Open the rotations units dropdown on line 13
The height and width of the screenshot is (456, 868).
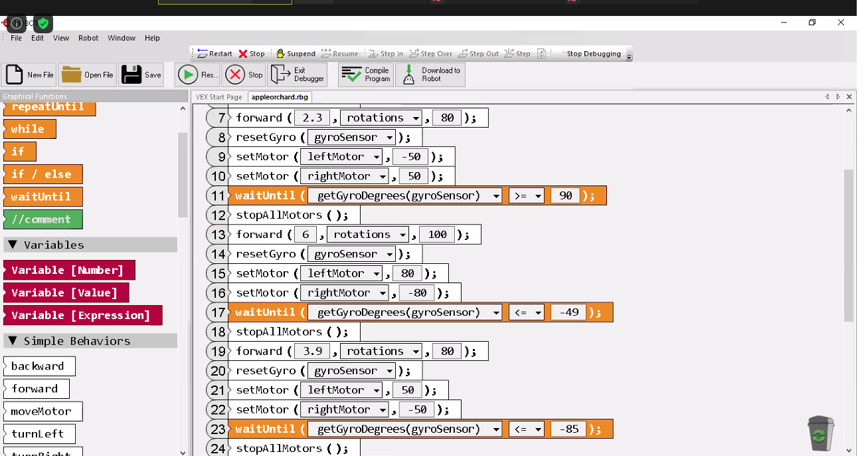[x=368, y=234]
